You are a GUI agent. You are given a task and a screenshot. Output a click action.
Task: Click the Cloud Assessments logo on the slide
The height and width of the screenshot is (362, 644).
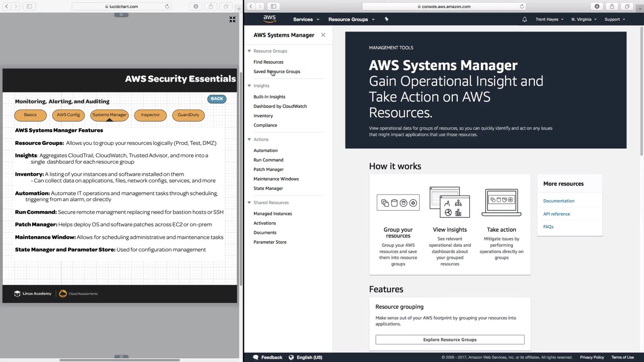click(78, 294)
